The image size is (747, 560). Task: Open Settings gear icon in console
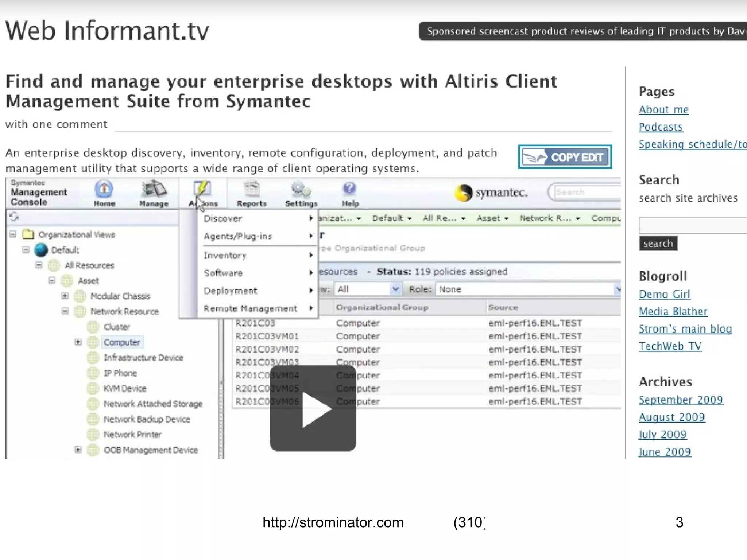point(301,190)
